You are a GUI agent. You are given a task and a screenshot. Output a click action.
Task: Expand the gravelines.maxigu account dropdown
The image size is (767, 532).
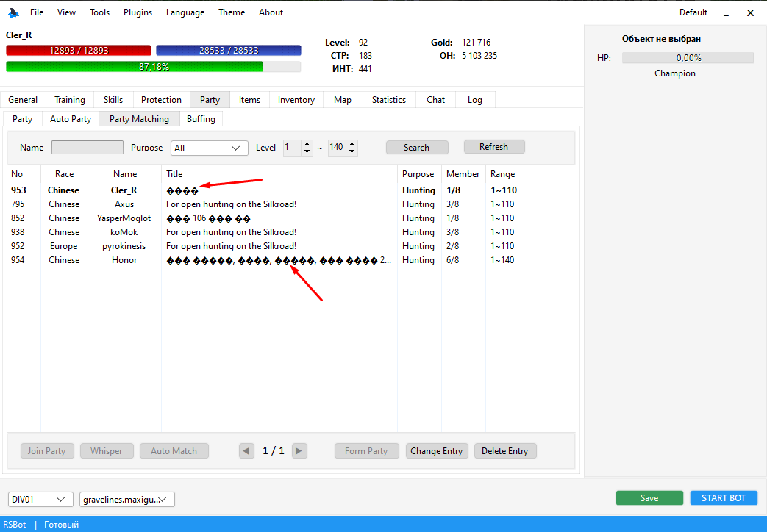pyautogui.click(x=126, y=499)
